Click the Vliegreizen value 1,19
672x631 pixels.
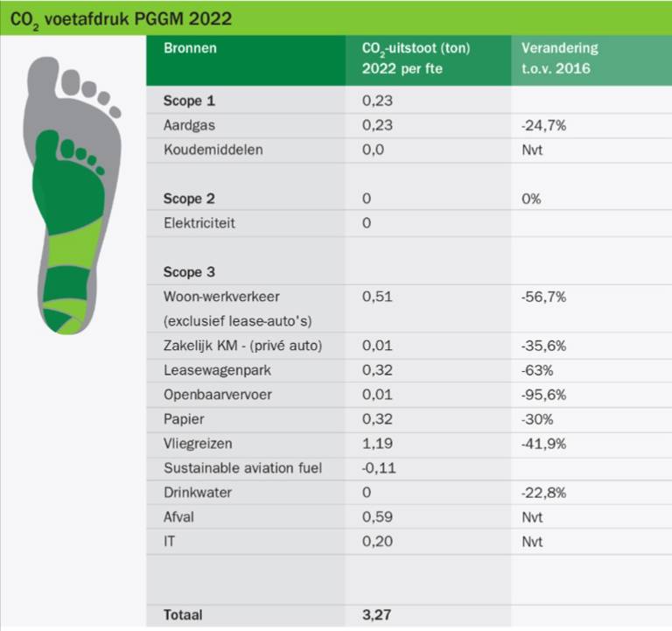point(377,444)
